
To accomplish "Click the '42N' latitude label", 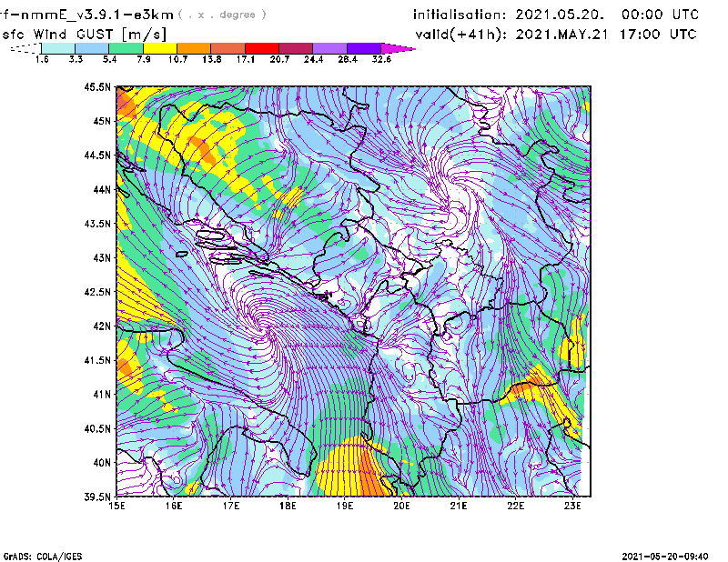I will pyautogui.click(x=102, y=326).
